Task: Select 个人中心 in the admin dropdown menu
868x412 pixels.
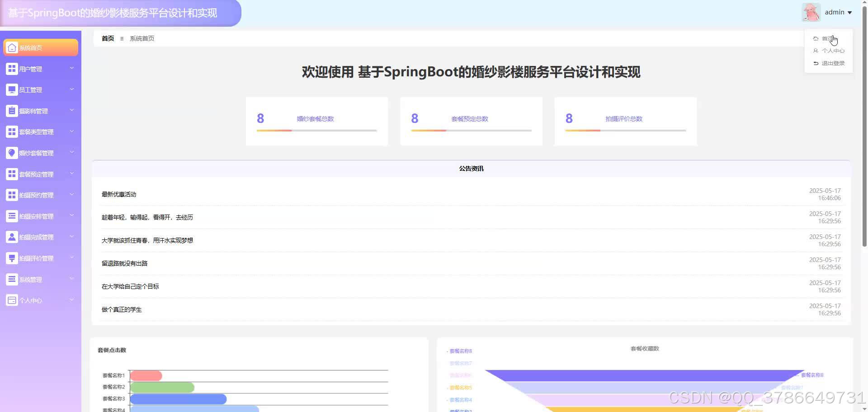Action: point(829,51)
